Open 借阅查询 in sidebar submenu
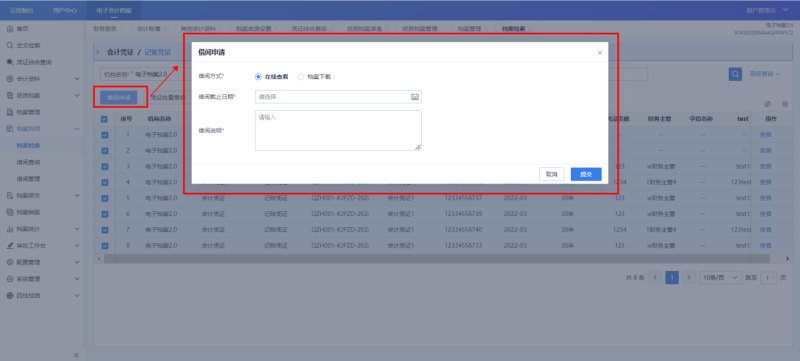 29,162
